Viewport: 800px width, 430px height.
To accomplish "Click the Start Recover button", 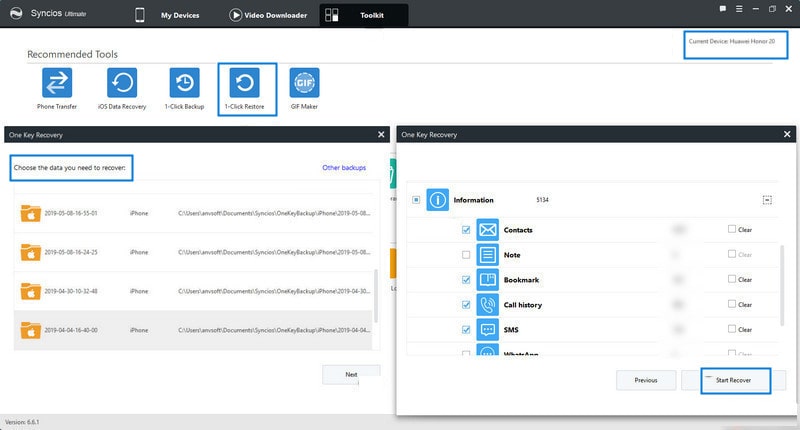I will pos(735,381).
